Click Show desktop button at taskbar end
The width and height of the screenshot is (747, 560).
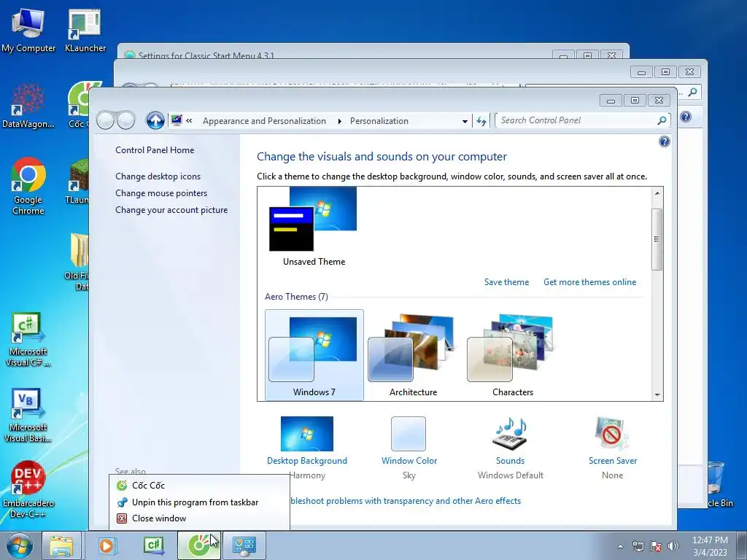click(743, 545)
